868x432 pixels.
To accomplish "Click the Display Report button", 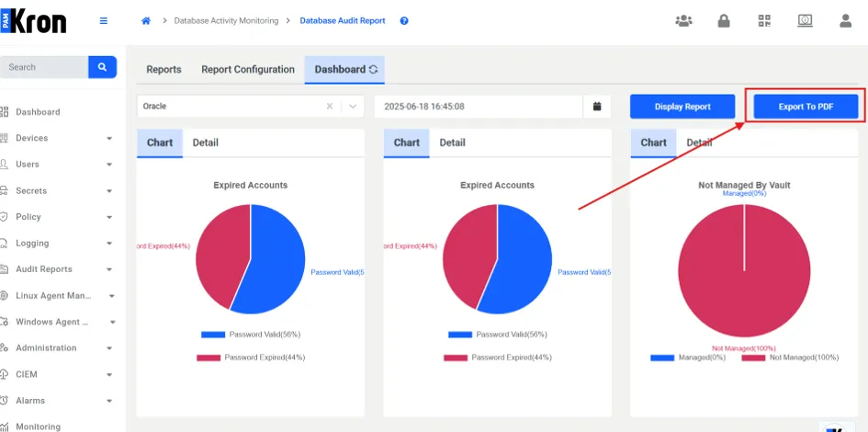I will (x=682, y=107).
